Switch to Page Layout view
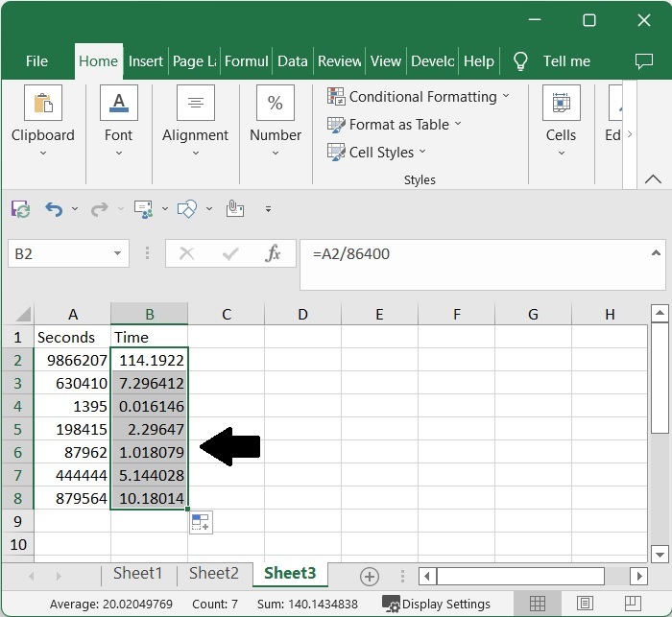672x617 pixels. click(x=583, y=604)
